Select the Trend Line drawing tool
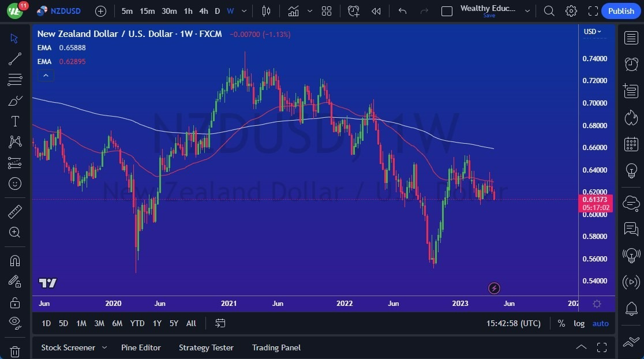Viewport: 644px width, 359px height. click(x=14, y=59)
